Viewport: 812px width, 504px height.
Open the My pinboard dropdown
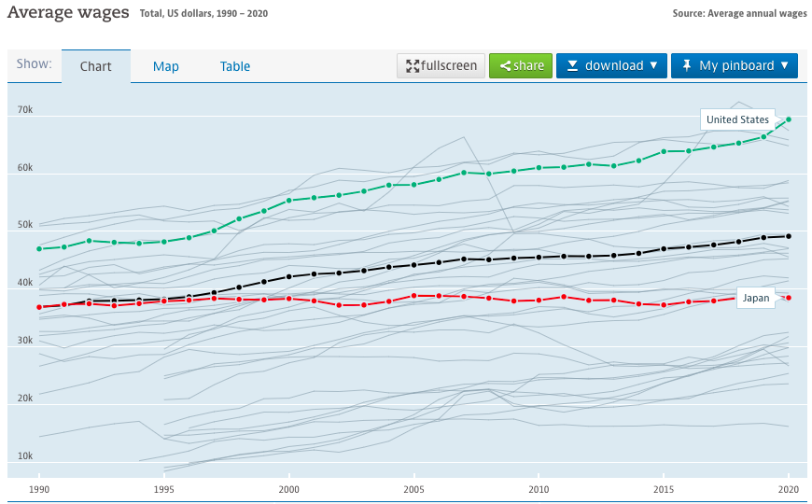735,65
